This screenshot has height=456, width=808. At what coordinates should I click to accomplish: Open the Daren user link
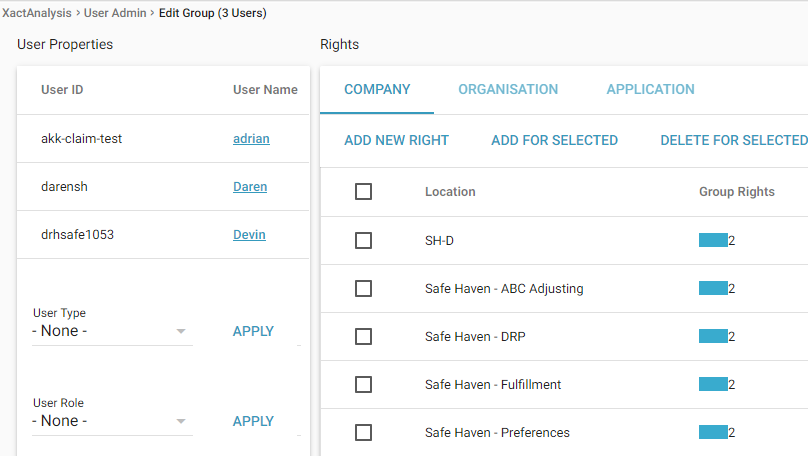[x=250, y=187]
